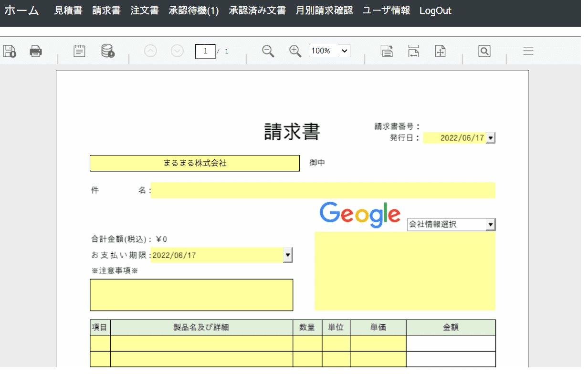588x374 pixels.
Task: Click the previous page arrow icon
Action: (150, 51)
